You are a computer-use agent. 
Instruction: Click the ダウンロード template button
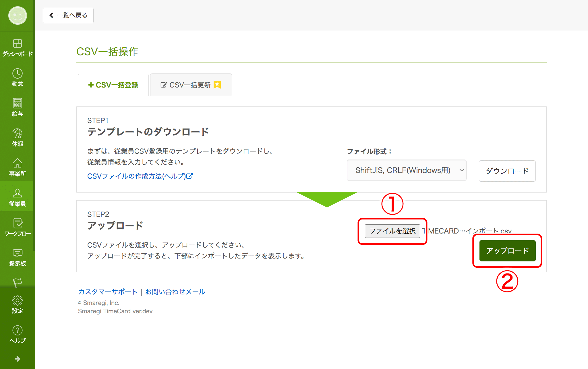[507, 171]
